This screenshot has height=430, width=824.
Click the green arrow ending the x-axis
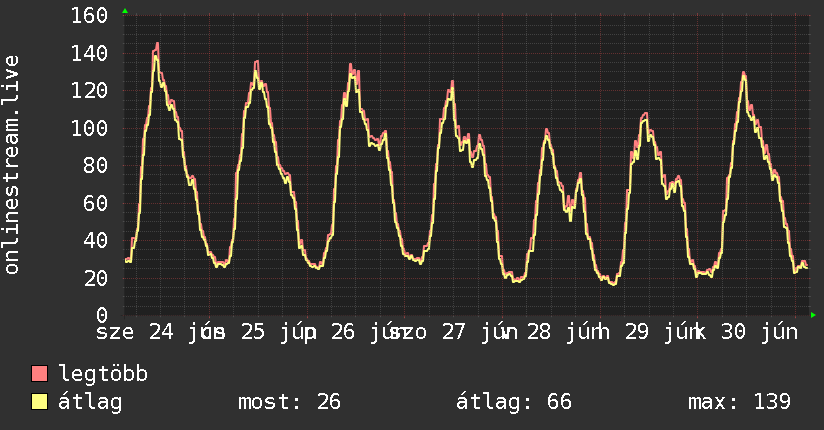[x=813, y=315]
